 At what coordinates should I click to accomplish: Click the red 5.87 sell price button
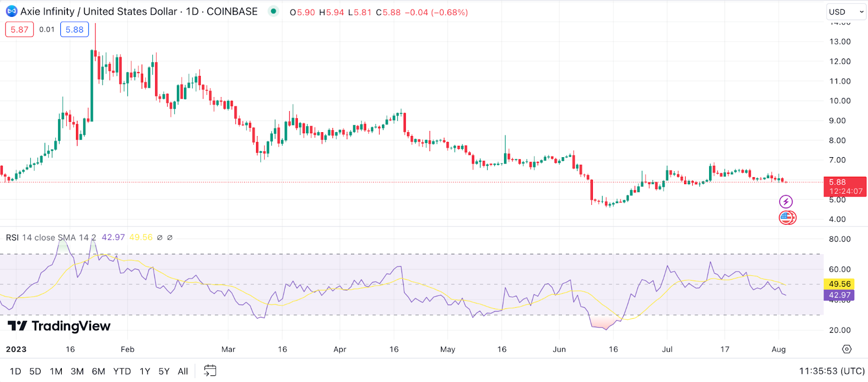click(20, 29)
